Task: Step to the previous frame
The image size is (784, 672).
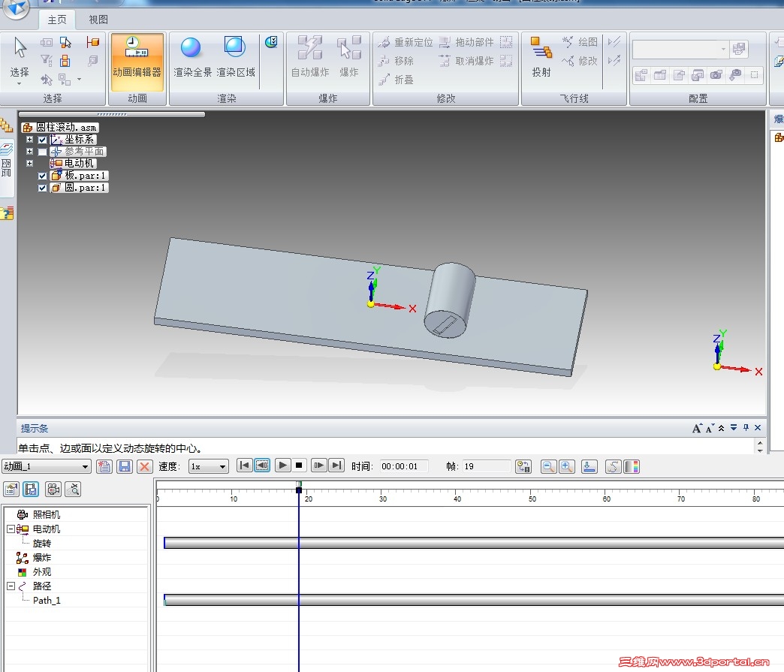Action: [x=263, y=466]
